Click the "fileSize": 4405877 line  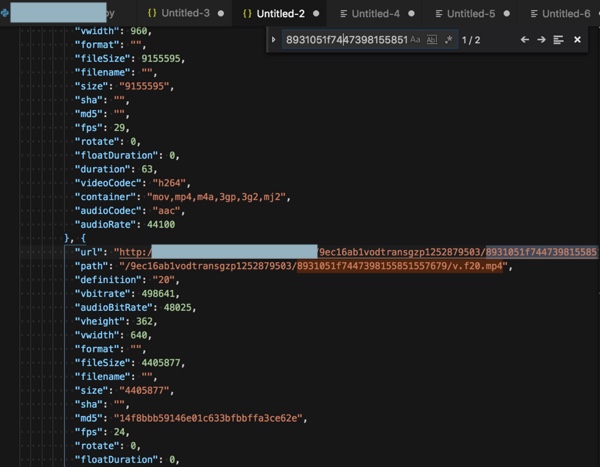point(130,362)
